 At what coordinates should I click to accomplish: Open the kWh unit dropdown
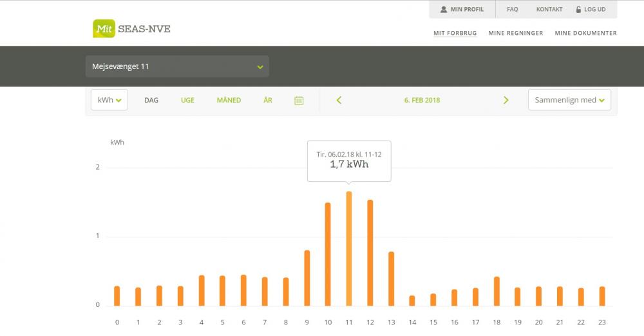[109, 100]
